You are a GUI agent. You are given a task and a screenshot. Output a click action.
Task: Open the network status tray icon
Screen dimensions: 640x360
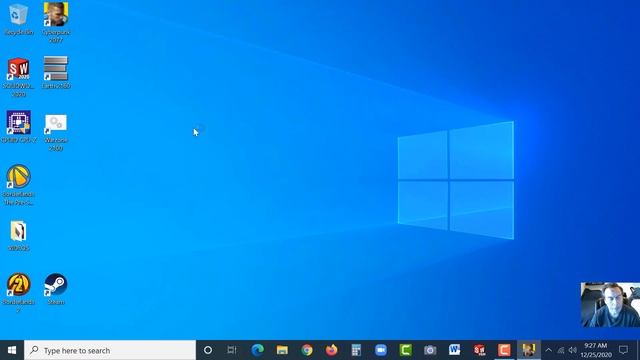coord(561,350)
